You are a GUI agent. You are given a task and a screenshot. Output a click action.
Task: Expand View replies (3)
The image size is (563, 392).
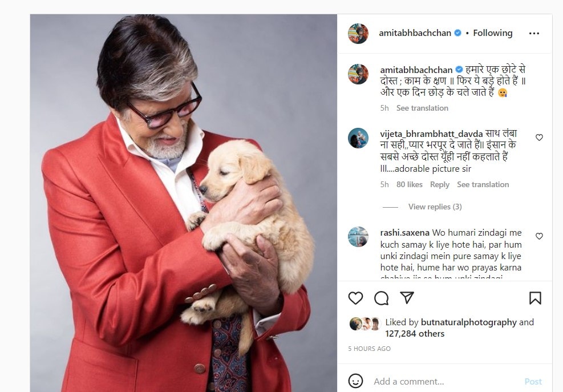coord(435,207)
